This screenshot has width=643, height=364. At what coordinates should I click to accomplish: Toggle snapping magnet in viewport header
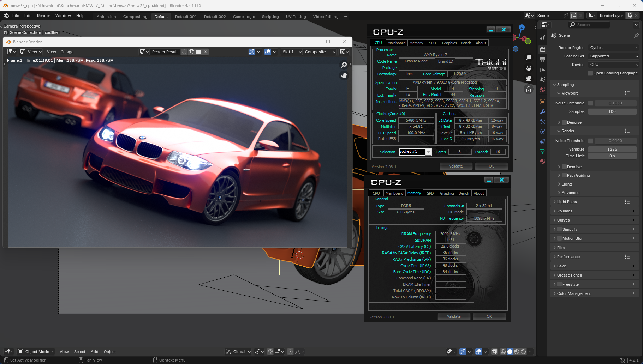point(270,352)
